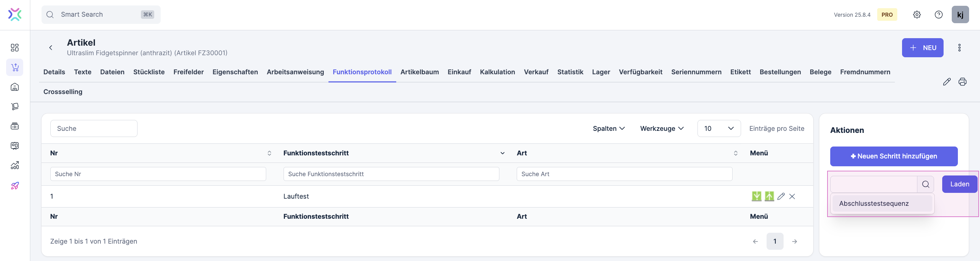This screenshot has height=261, width=980.
Task: Switch to the Stückliste tab
Action: (x=149, y=72)
